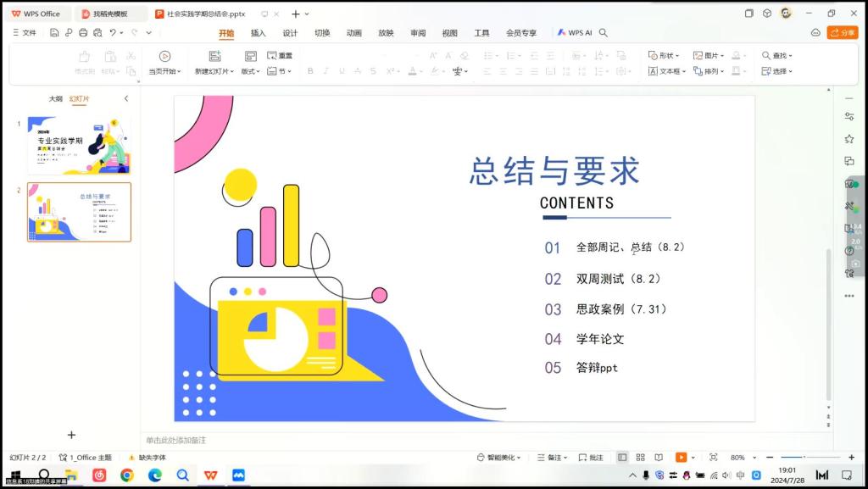868x489 pixels.
Task: Click the orange 分享 share button
Action: 843,33
